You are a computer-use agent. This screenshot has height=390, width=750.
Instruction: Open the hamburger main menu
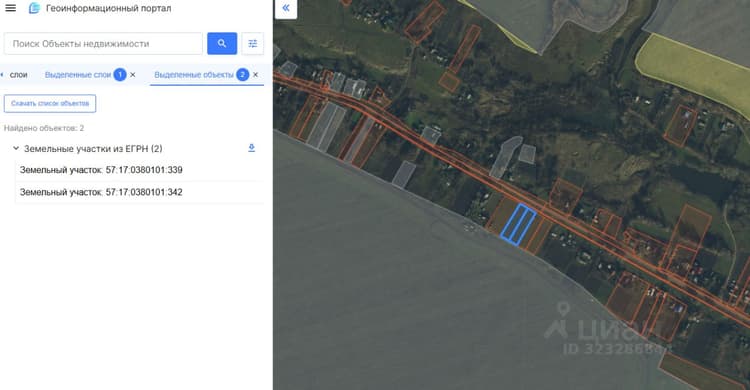[x=11, y=8]
